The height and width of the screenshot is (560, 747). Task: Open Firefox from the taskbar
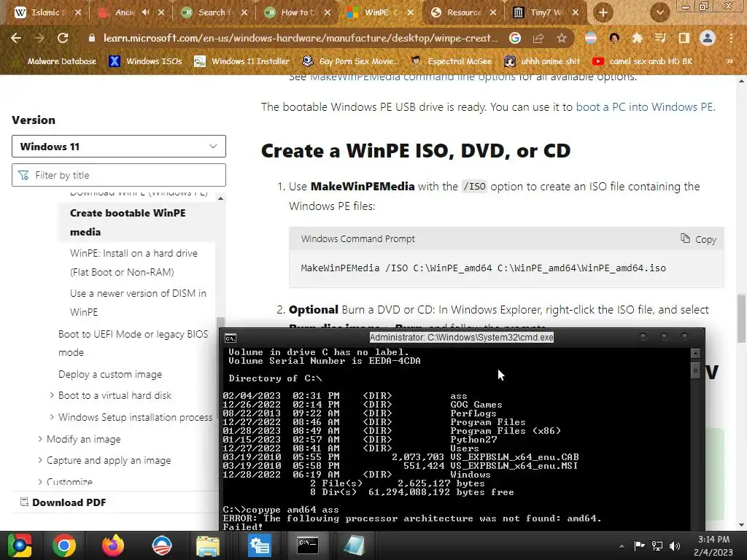[113, 545]
